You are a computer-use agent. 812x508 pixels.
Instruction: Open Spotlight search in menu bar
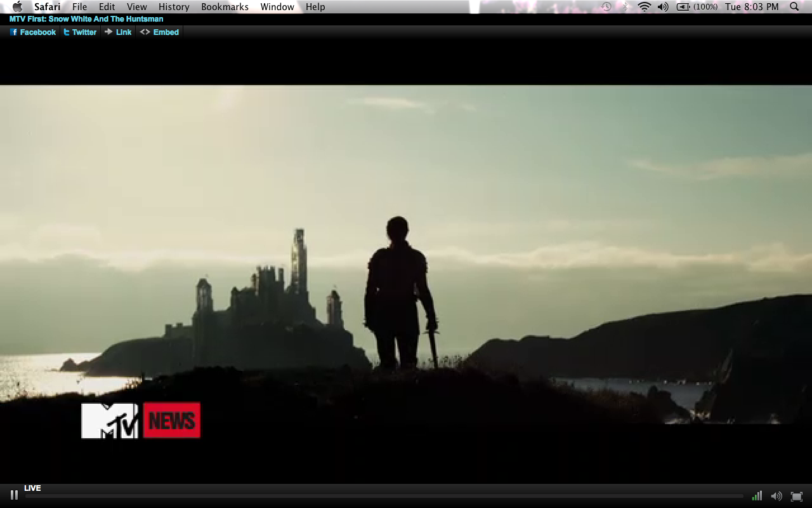coord(794,6)
